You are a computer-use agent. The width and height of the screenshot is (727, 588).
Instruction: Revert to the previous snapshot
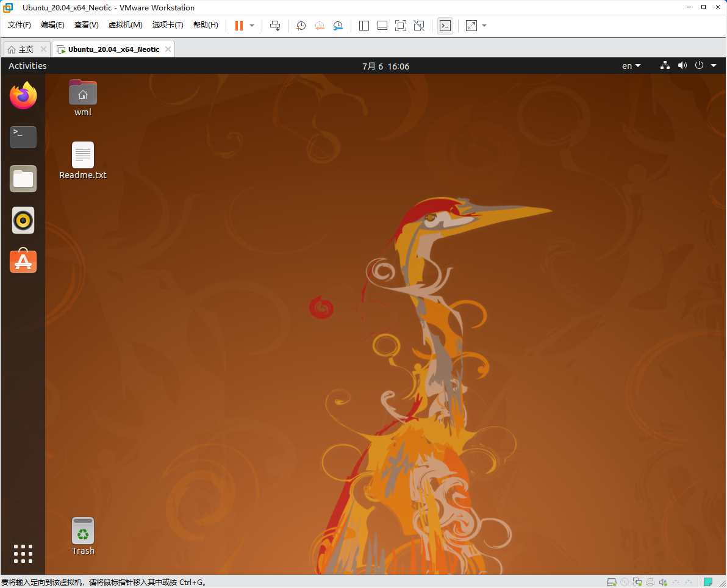coord(320,26)
